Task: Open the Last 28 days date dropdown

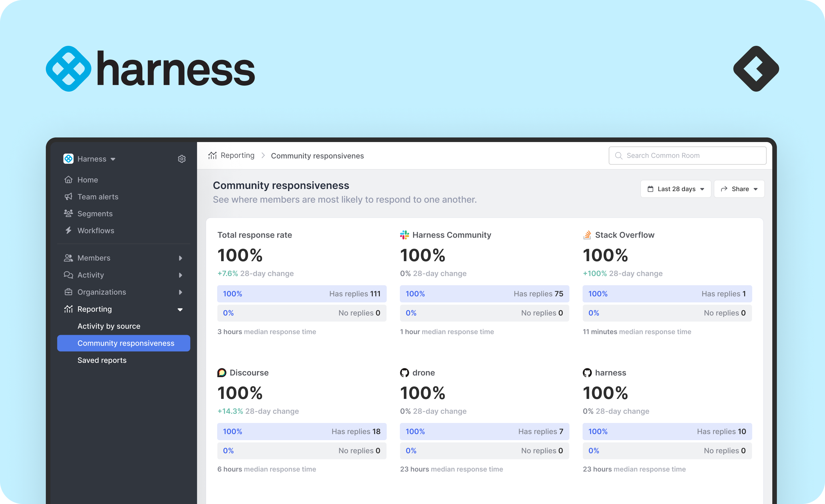Action: click(675, 189)
